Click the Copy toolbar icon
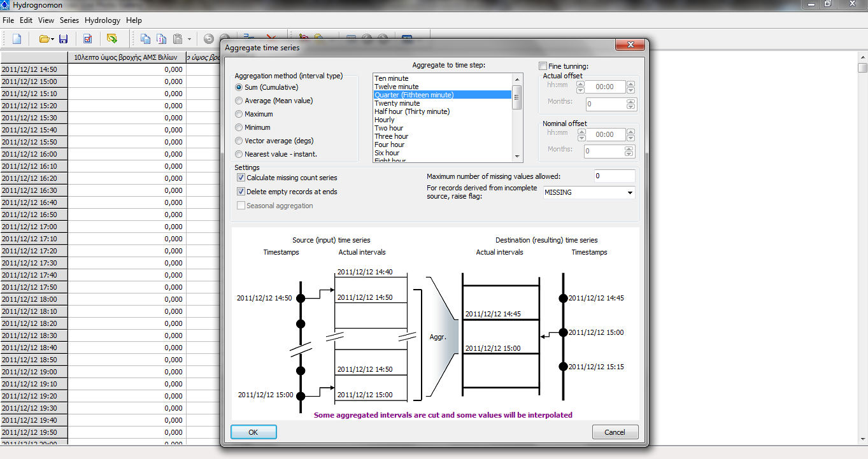868x459 pixels. pos(146,39)
